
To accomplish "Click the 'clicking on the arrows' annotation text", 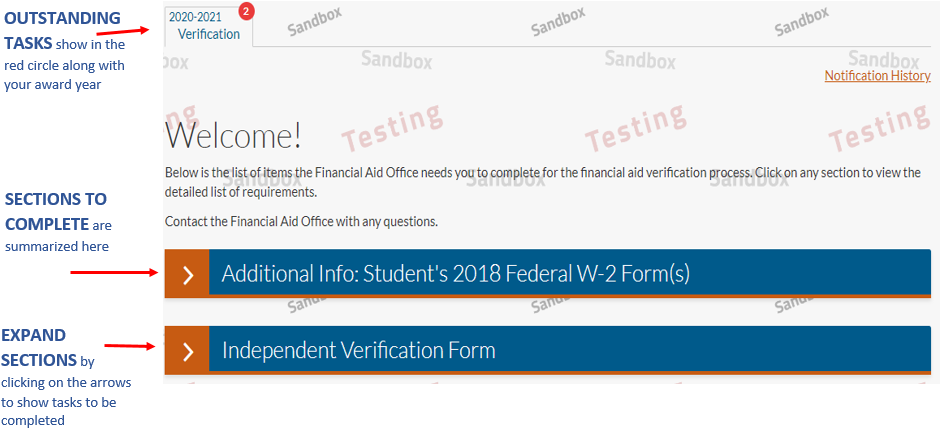I will (x=66, y=382).
